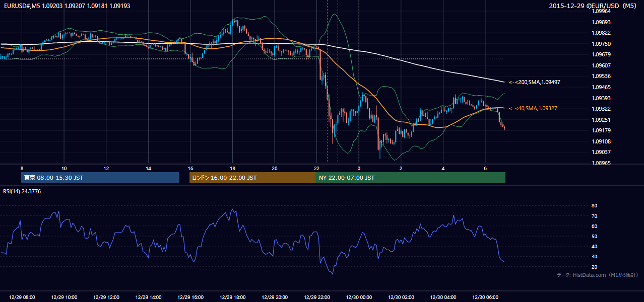Click the RSI 60 level label
The height and width of the screenshot is (302, 644).
[x=594, y=226]
